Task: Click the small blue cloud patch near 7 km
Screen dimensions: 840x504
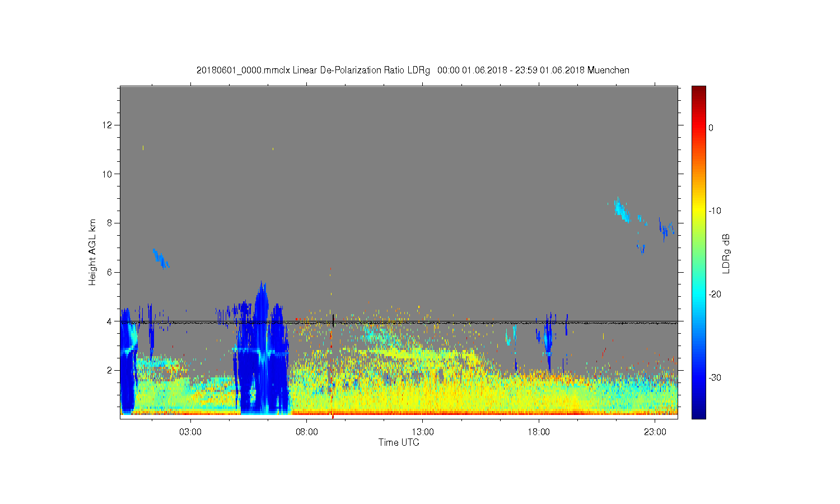Action: (x=160, y=259)
